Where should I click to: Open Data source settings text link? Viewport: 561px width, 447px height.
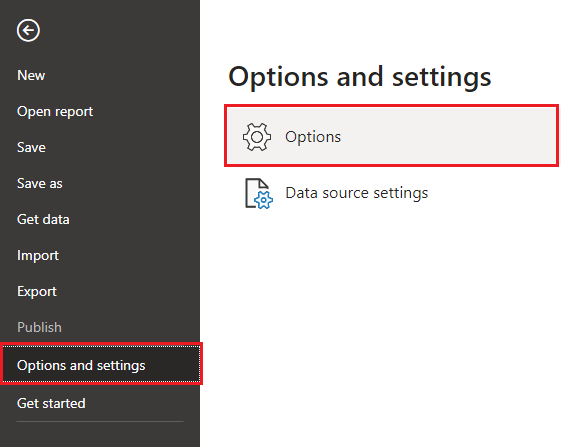(357, 193)
